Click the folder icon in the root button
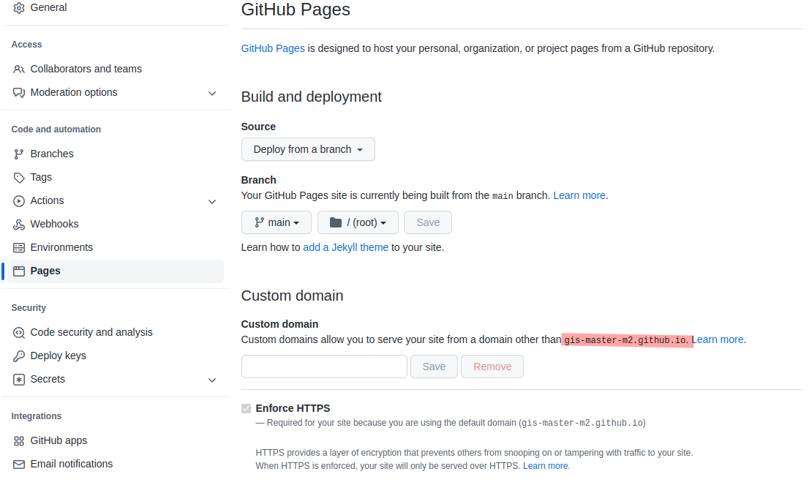The width and height of the screenshot is (812, 504). coord(336,222)
